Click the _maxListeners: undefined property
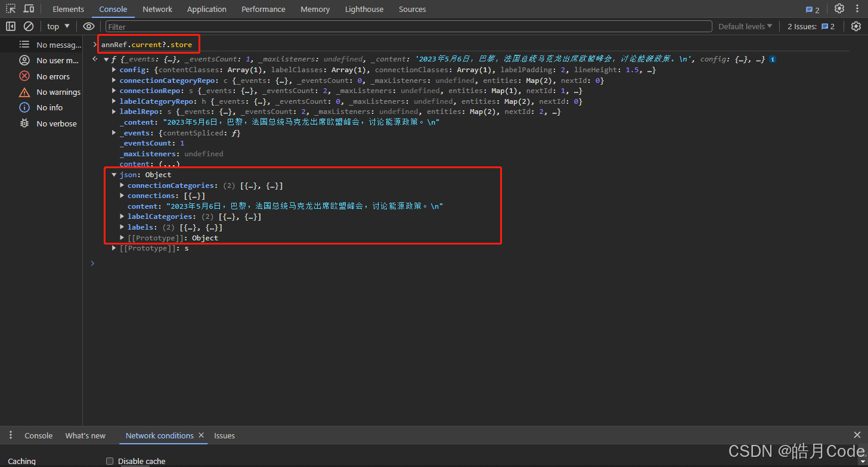Screen dimensions: 868x467 171,154
